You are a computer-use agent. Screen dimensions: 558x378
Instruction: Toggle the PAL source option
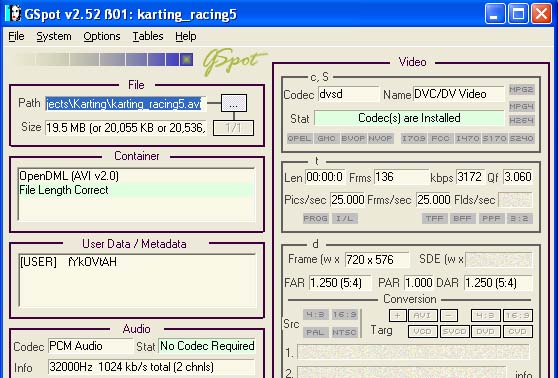click(315, 332)
